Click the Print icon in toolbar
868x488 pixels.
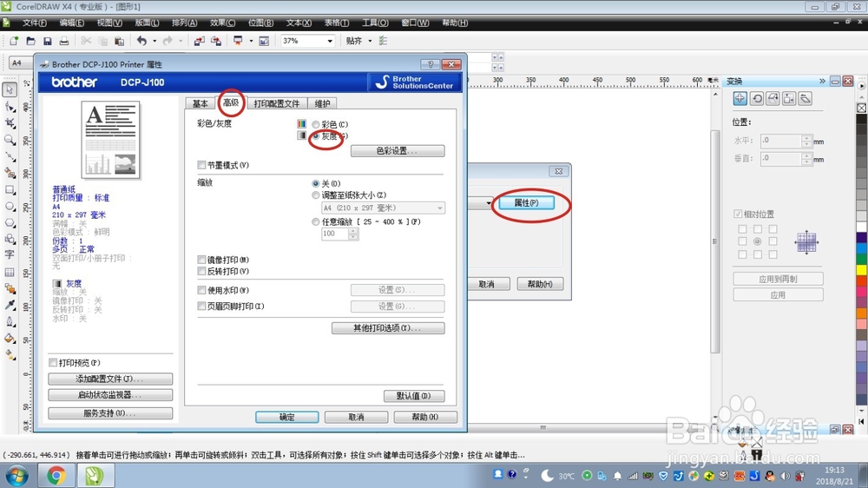(64, 41)
